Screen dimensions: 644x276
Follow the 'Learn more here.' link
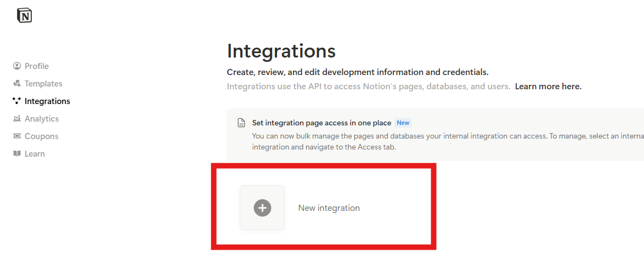click(x=549, y=87)
